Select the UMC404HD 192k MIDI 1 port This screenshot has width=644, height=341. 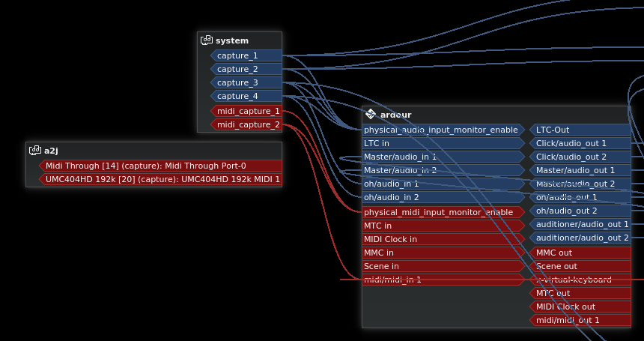pos(160,179)
